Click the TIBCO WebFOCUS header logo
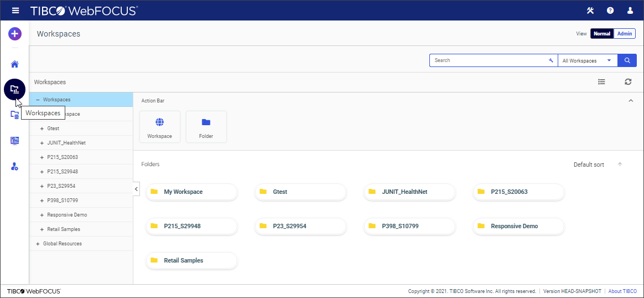This screenshot has width=644, height=298. (84, 11)
